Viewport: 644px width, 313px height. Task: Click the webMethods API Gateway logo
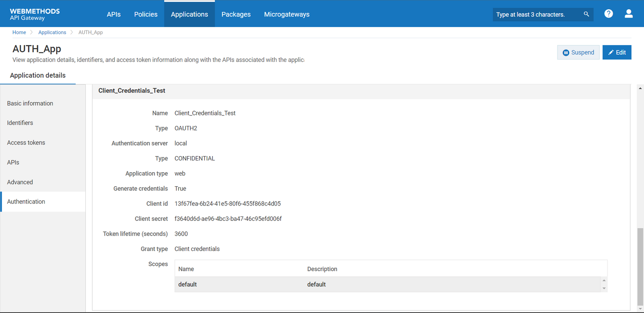tap(35, 14)
